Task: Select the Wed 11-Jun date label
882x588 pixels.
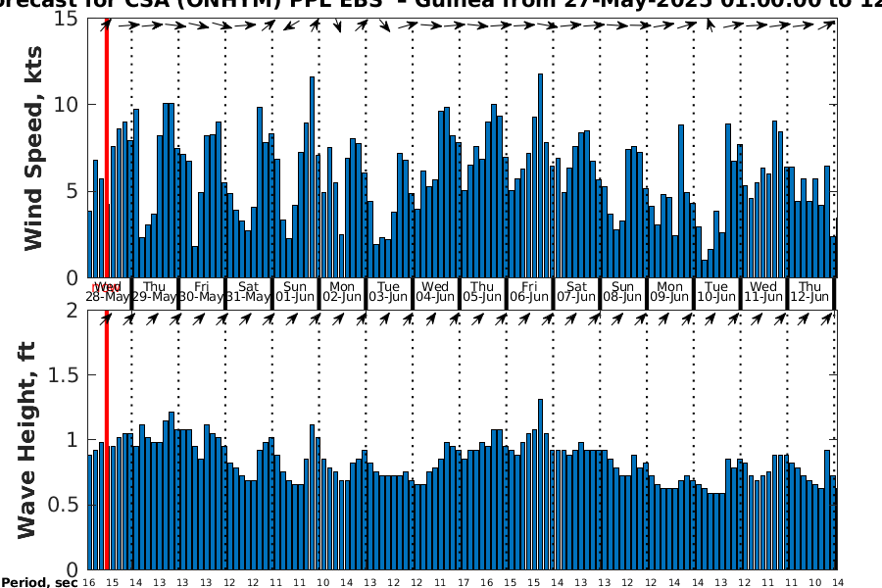Action: (763, 291)
